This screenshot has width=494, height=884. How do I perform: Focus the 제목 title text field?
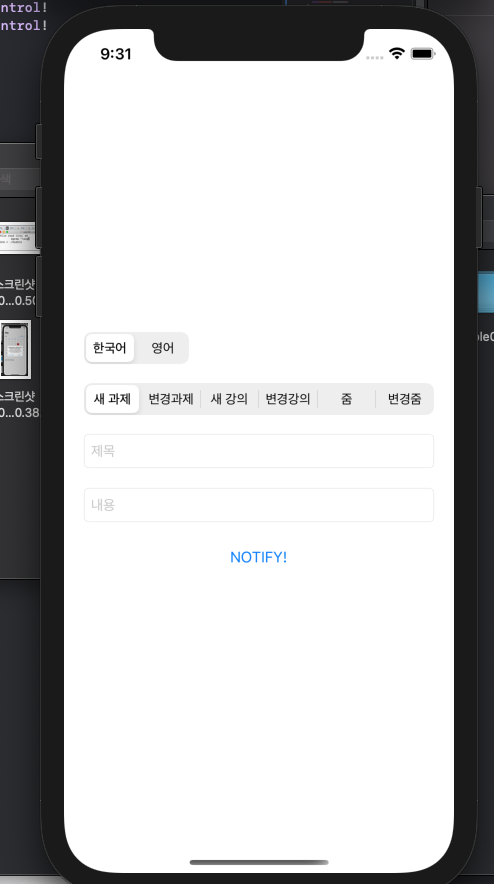coord(259,451)
